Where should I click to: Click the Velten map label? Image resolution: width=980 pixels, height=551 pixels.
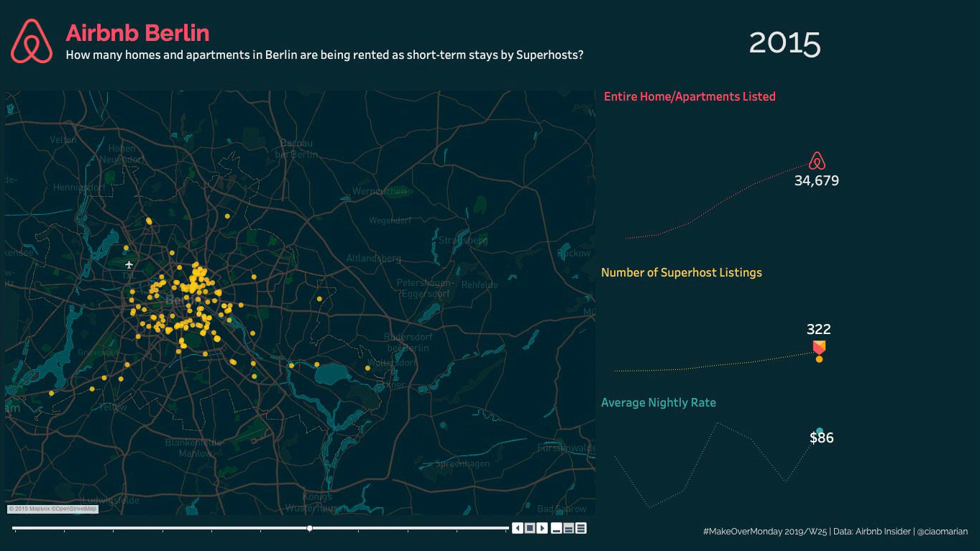pyautogui.click(x=63, y=139)
